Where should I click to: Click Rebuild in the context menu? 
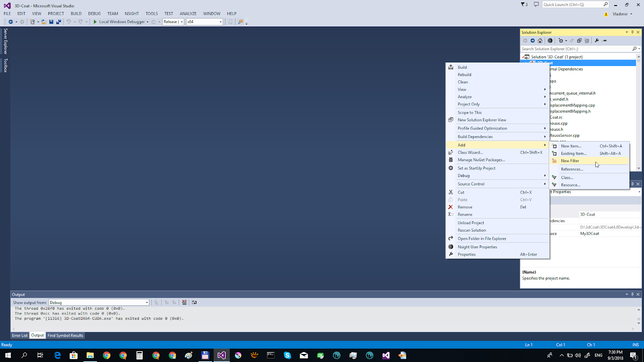tap(497, 75)
